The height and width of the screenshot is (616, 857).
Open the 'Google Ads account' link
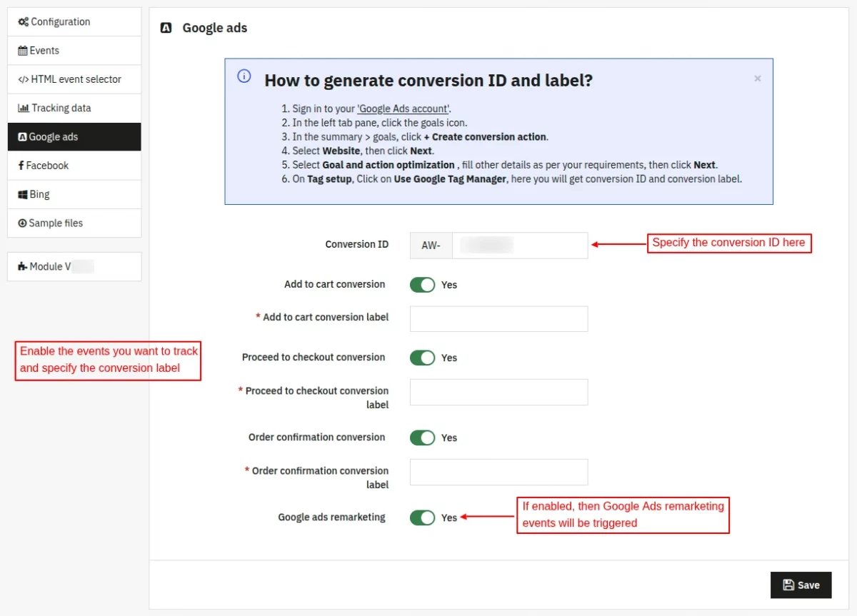pyautogui.click(x=404, y=108)
